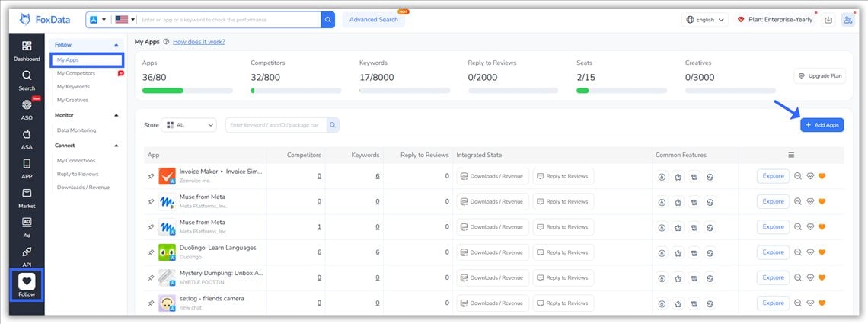Open the country flag dropdown

tap(125, 19)
